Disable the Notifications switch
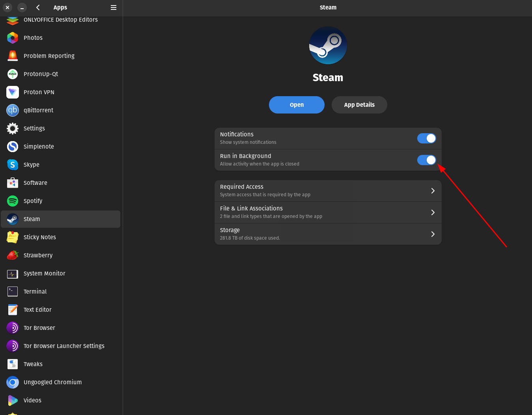 (427, 138)
